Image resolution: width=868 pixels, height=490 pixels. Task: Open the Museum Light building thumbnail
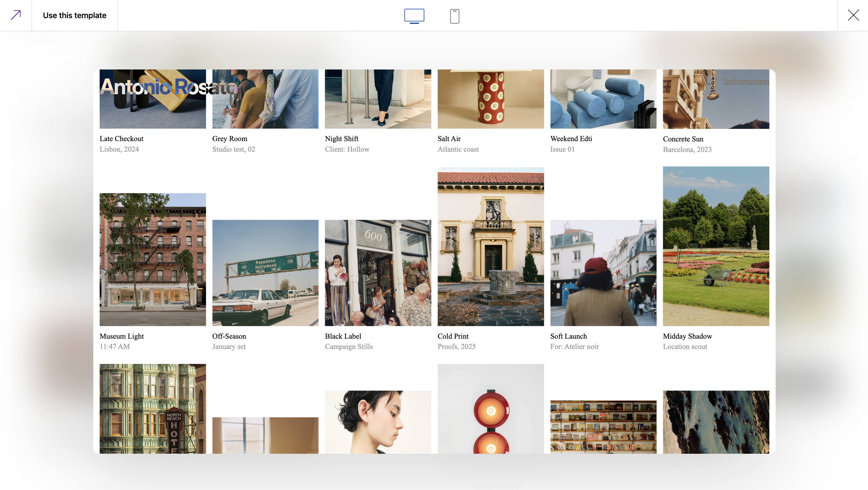pyautogui.click(x=153, y=259)
